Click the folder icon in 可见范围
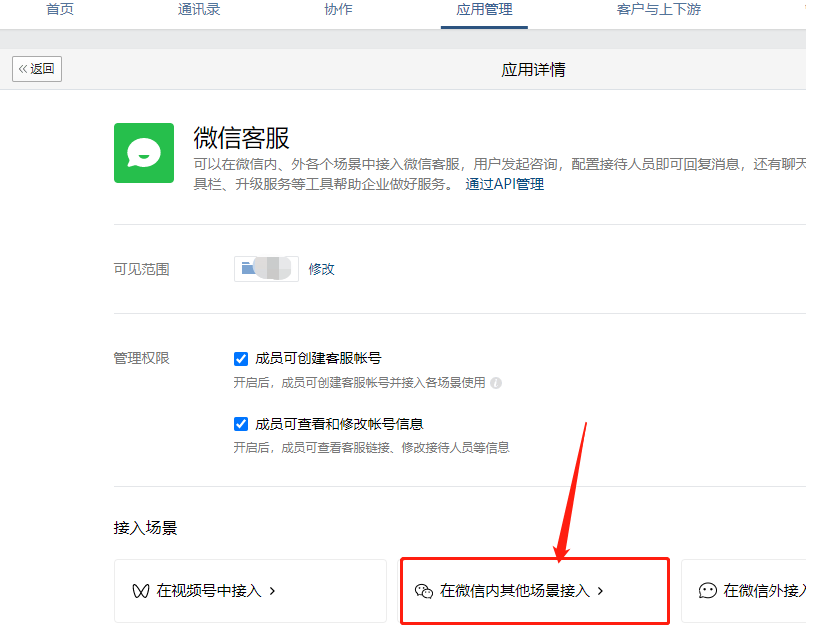This screenshot has height=632, width=817. [248, 269]
